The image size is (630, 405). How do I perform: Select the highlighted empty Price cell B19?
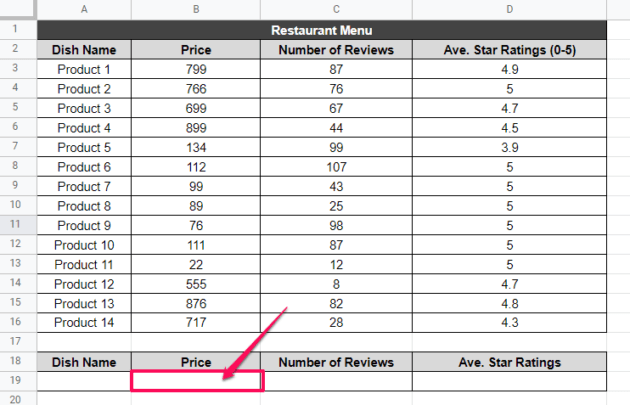coord(196,380)
